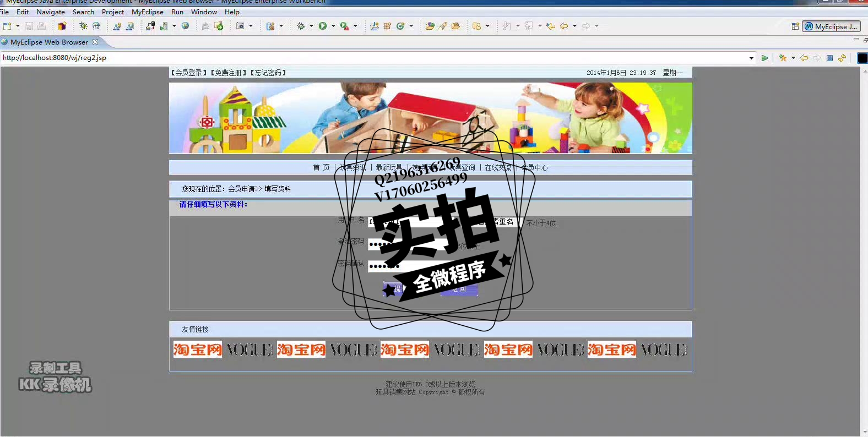868x437 pixels.
Task: Open the Help menu
Action: [x=232, y=12]
